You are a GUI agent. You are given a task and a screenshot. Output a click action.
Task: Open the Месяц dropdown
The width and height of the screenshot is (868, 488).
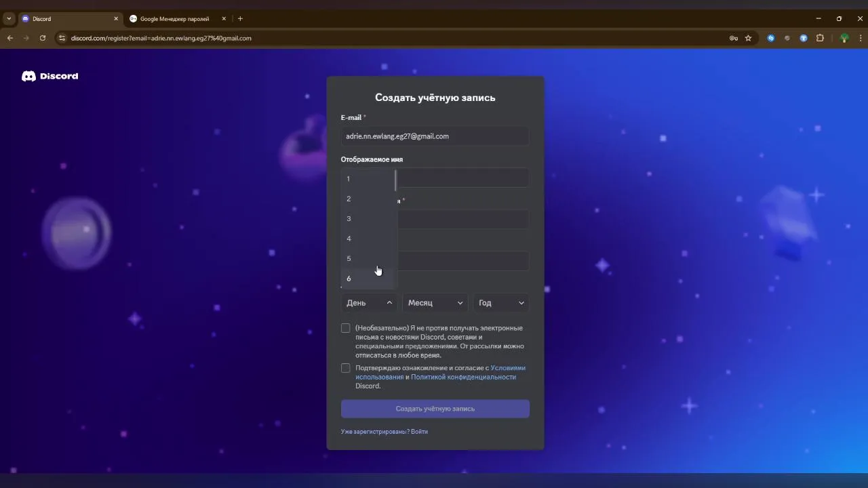[x=435, y=303]
